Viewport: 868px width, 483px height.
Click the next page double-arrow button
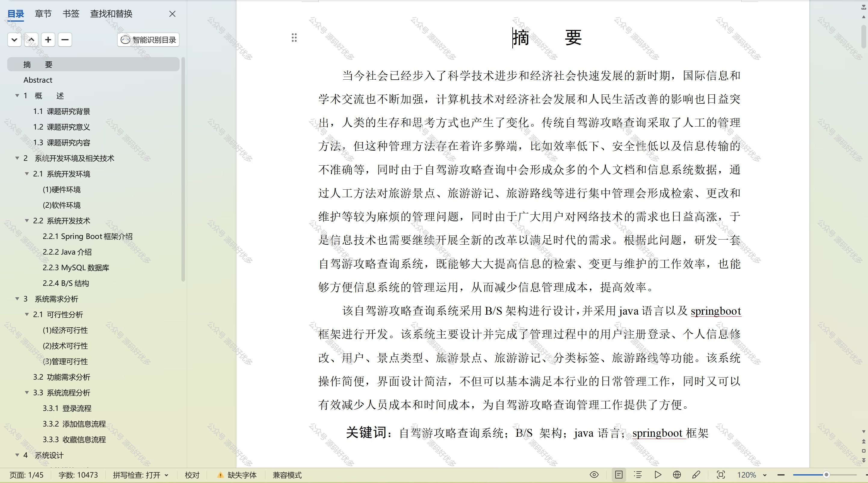click(x=863, y=460)
